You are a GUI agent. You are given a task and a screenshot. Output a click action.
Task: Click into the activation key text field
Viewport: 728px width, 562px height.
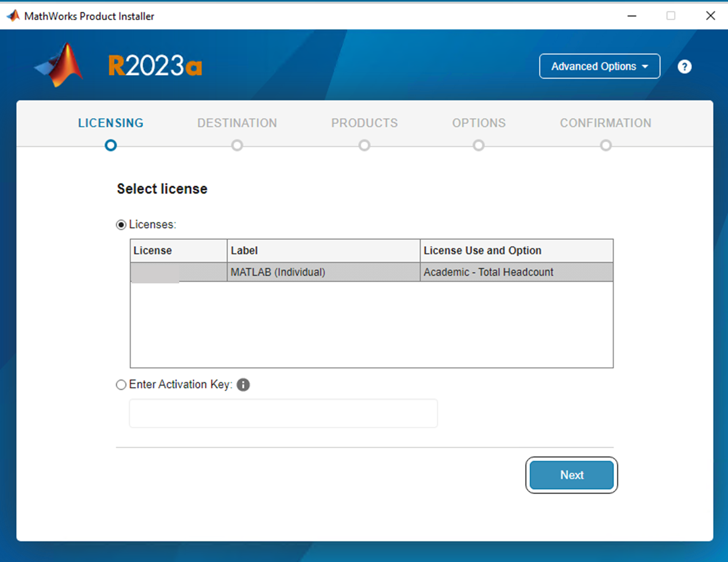tap(283, 413)
